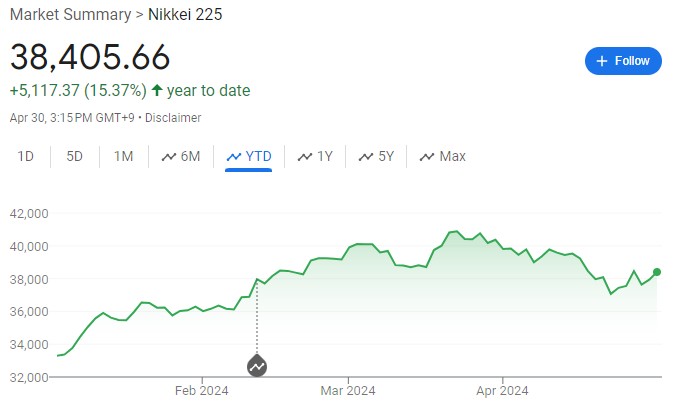Click the trend icon beside 5Y
The height and width of the screenshot is (404, 680).
coord(366,156)
